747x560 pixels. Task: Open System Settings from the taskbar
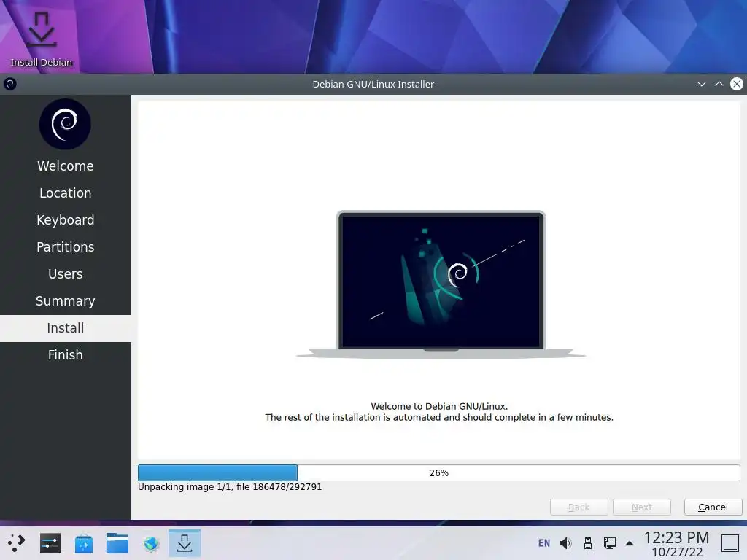coord(50,543)
